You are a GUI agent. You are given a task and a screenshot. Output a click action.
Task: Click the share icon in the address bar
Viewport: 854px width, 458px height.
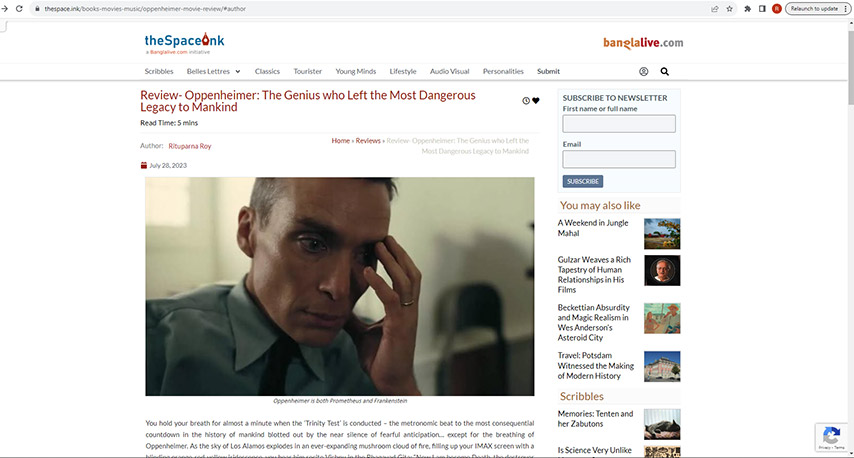click(715, 9)
